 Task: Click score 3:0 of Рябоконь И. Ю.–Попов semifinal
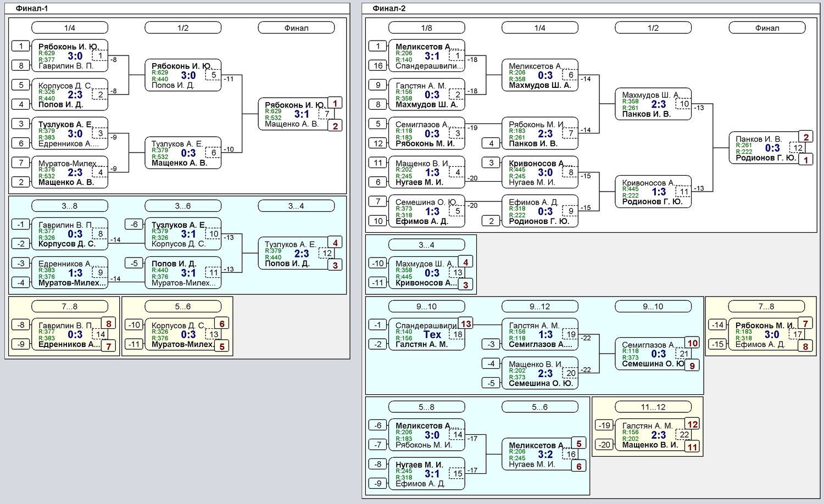[188, 75]
